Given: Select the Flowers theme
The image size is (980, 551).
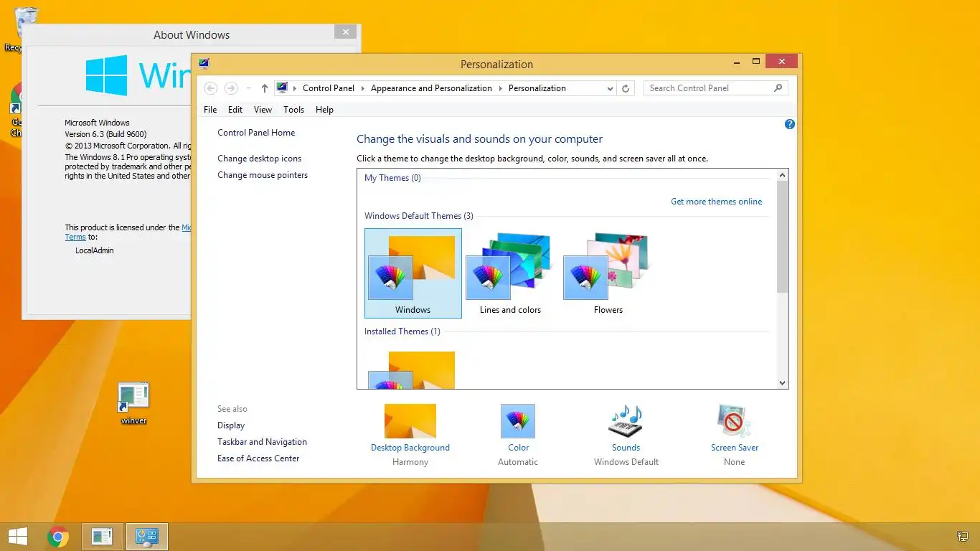Looking at the screenshot, I should point(608,273).
